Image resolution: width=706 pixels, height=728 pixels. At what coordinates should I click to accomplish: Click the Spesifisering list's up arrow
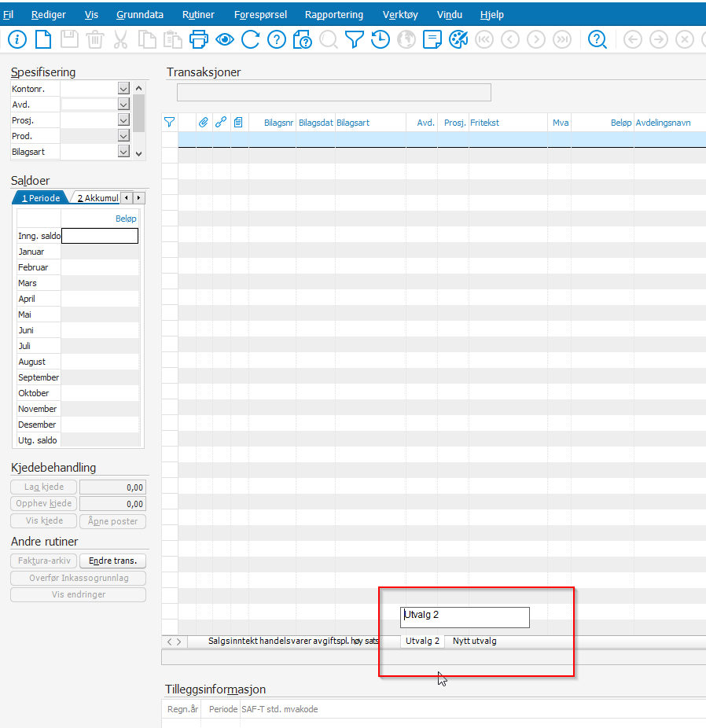(138, 88)
